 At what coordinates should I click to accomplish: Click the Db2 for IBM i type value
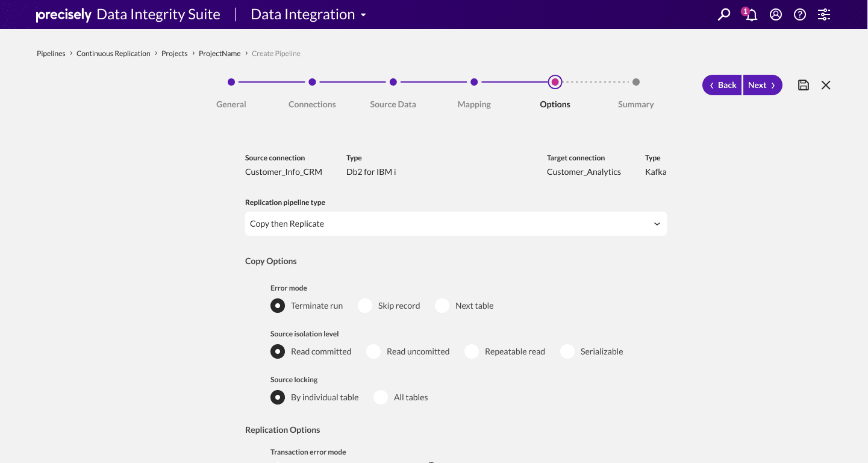pyautogui.click(x=371, y=172)
